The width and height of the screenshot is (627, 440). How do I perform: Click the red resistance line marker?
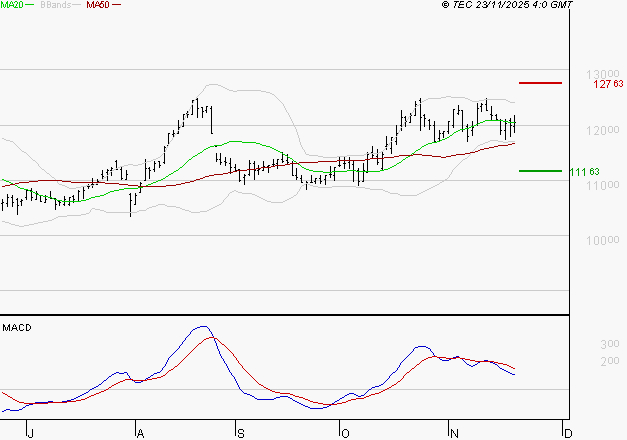[540, 83]
